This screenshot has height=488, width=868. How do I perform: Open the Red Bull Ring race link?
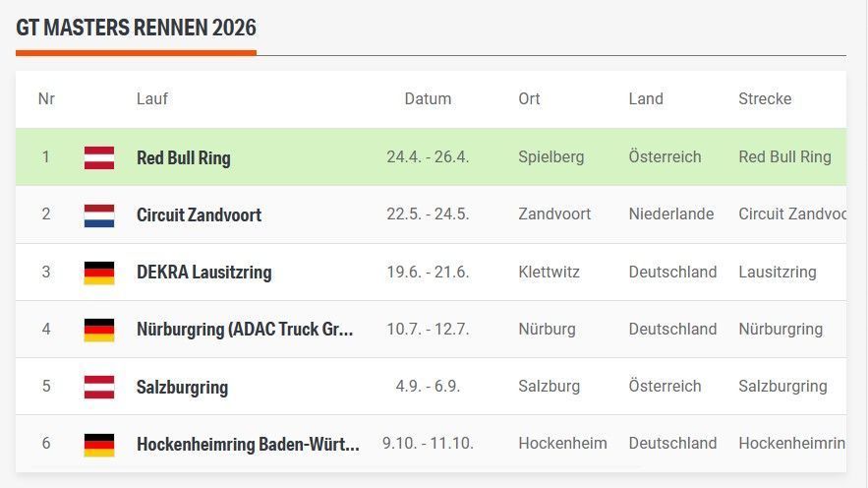184,157
